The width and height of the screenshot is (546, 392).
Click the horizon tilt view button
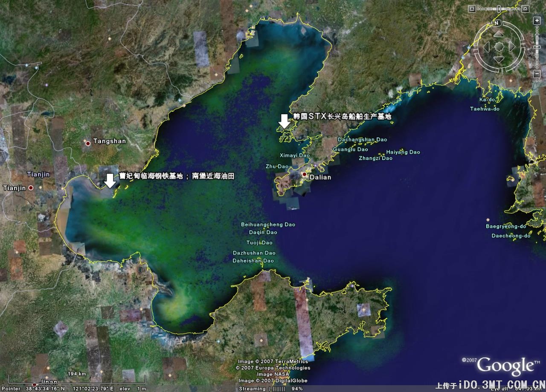pyautogui.click(x=526, y=9)
